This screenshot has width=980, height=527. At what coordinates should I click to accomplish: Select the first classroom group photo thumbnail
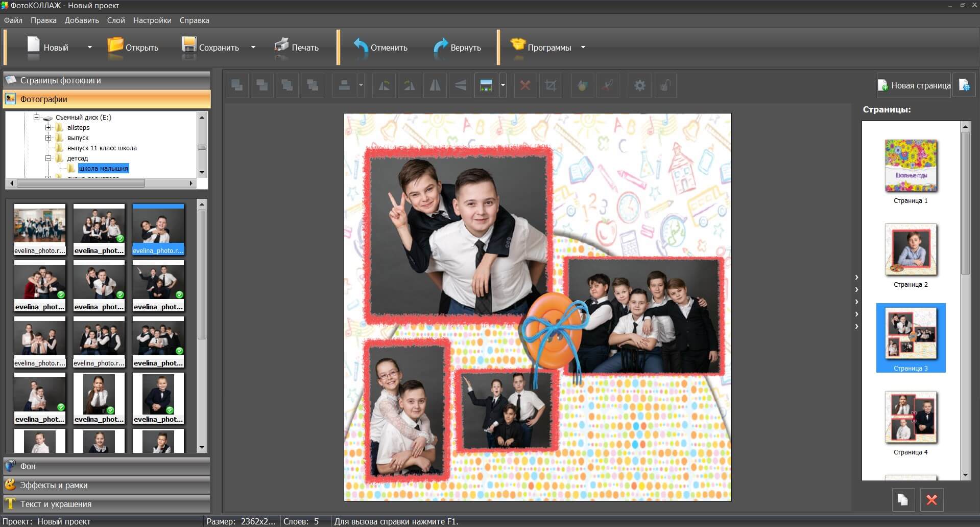(x=40, y=230)
